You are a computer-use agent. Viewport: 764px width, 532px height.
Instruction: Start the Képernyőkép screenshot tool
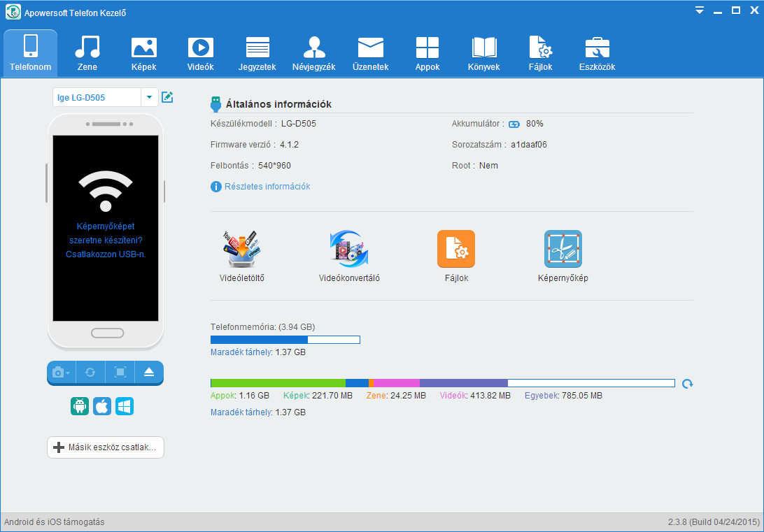(x=563, y=257)
